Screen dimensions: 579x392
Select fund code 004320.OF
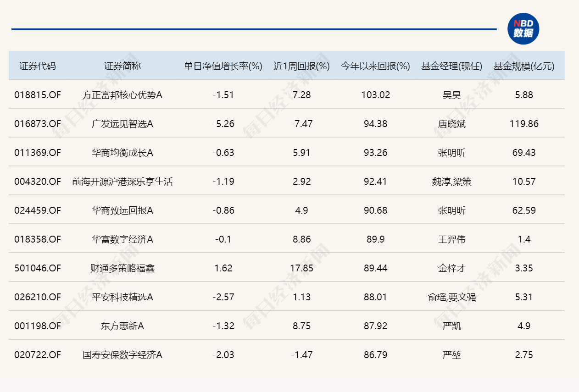coord(38,182)
